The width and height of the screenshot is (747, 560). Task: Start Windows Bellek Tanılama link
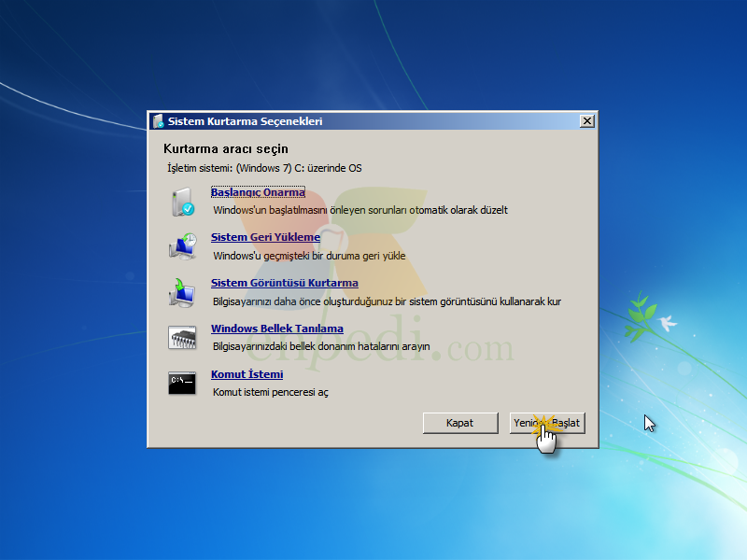pos(276,329)
